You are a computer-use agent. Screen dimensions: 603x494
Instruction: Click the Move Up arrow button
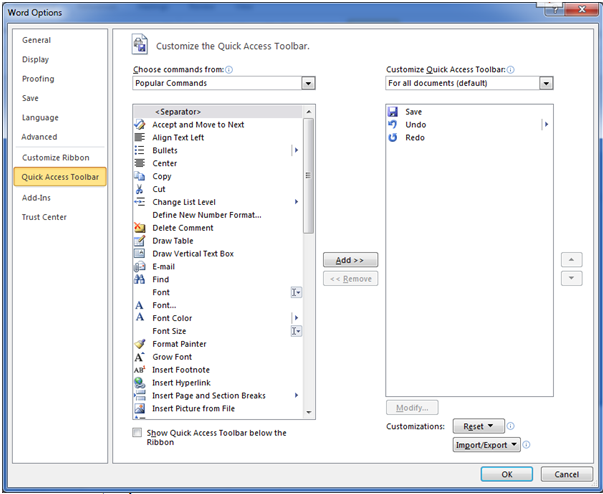click(571, 259)
